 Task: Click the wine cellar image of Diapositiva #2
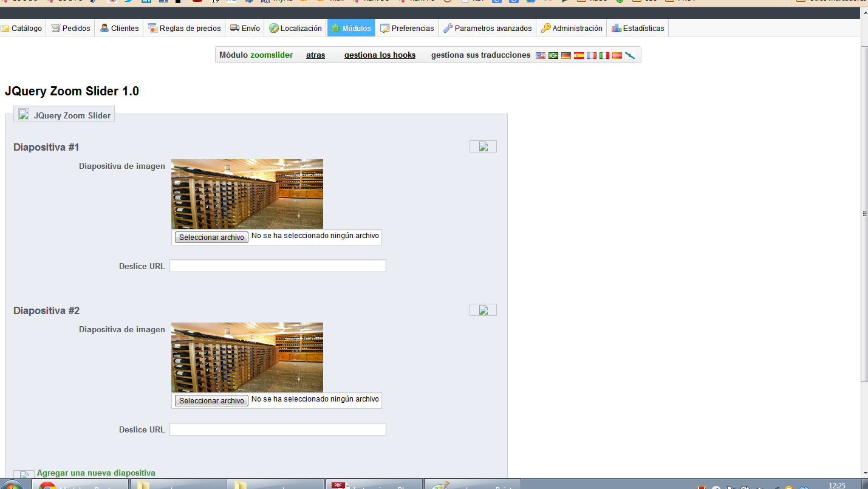(x=247, y=357)
